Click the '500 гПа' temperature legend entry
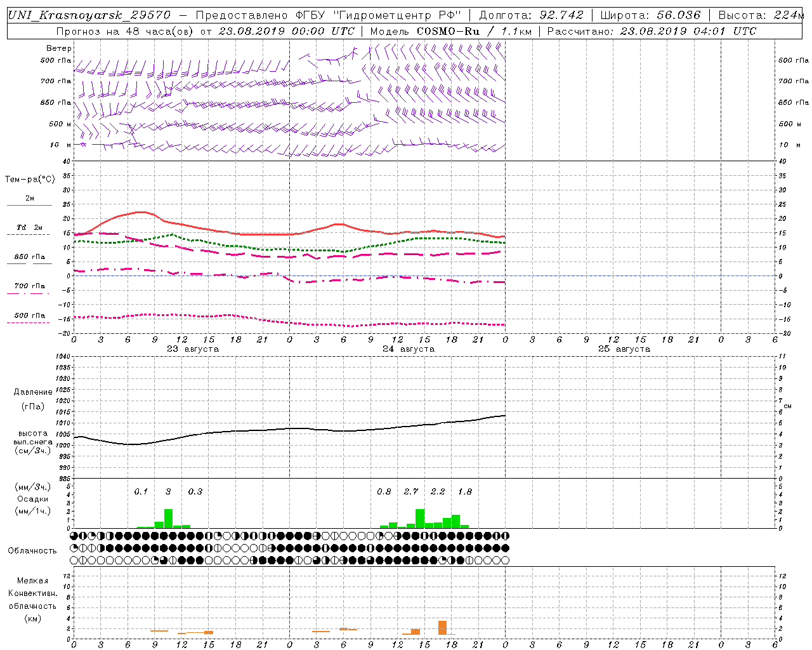The width and height of the screenshot is (812, 650). (x=30, y=315)
